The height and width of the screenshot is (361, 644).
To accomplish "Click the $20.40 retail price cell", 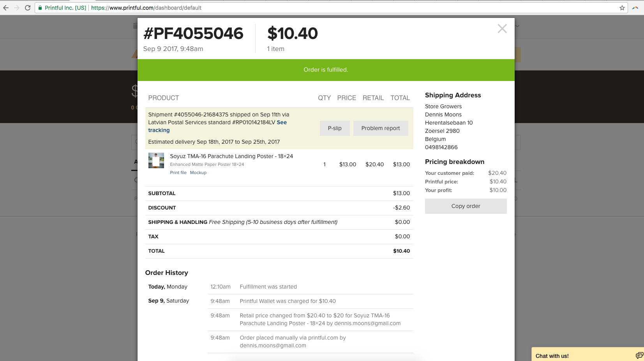I will pyautogui.click(x=374, y=164).
